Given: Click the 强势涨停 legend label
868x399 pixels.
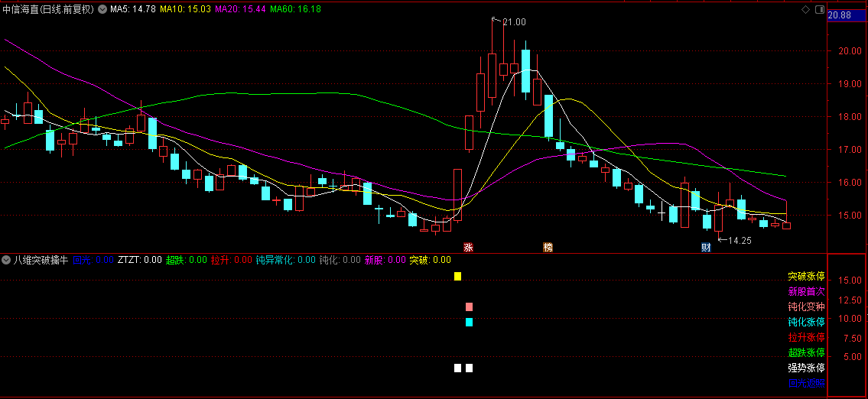Looking at the screenshot, I should click(807, 368).
